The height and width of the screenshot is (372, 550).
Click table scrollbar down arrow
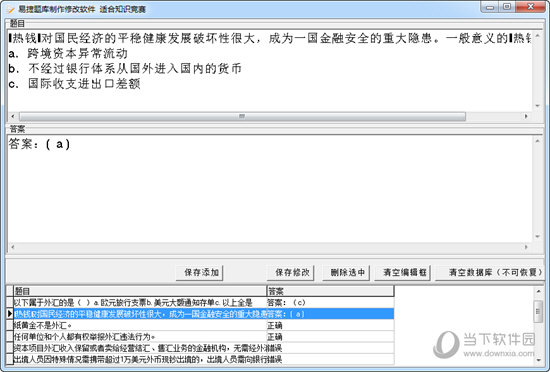point(538,360)
